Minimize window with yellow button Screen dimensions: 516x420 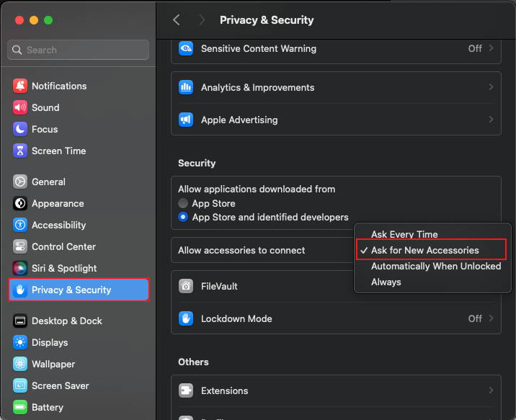[34, 20]
